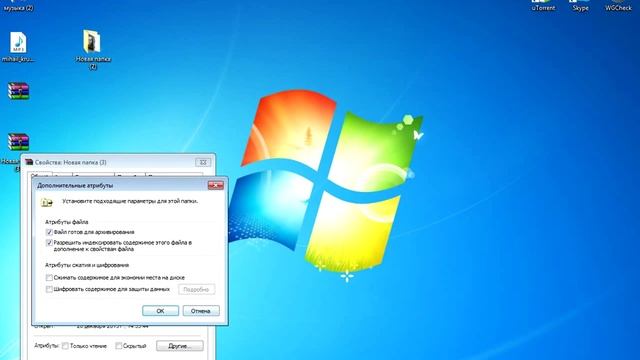
Task: Click the Skype desktop shortcut label
Action: 580,8
